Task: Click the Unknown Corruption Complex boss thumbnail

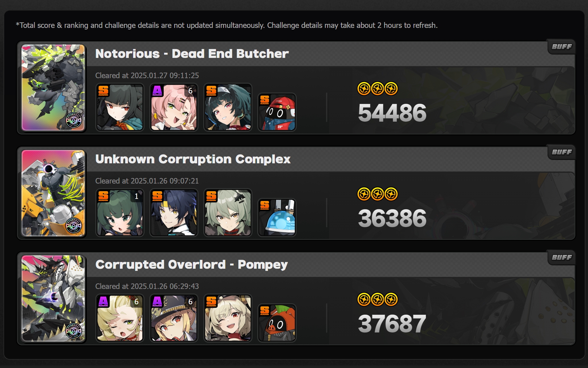Action: pos(53,193)
